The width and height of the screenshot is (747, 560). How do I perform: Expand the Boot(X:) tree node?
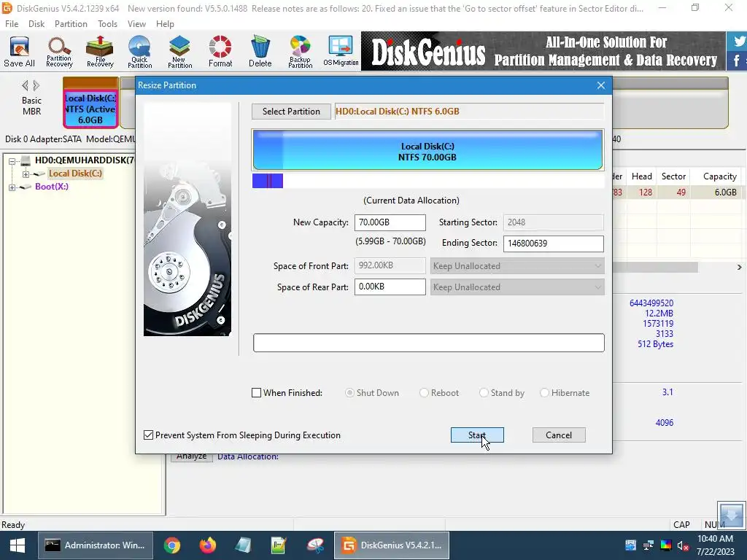12,187
